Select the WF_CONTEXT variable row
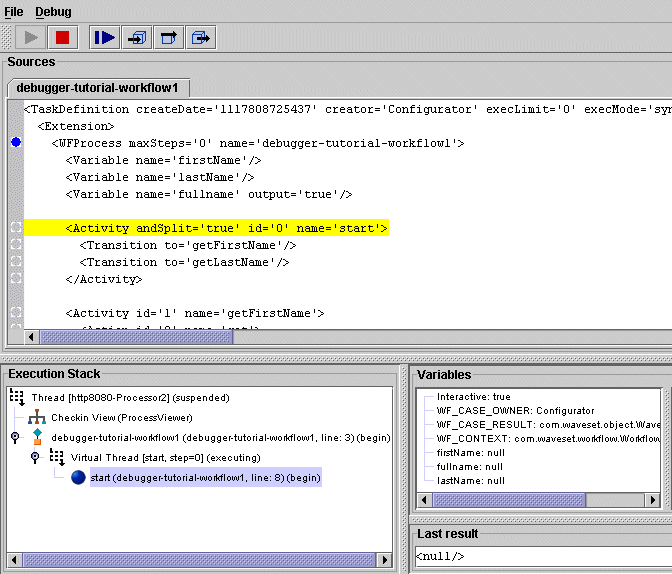Image resolution: width=672 pixels, height=574 pixels. [x=548, y=439]
